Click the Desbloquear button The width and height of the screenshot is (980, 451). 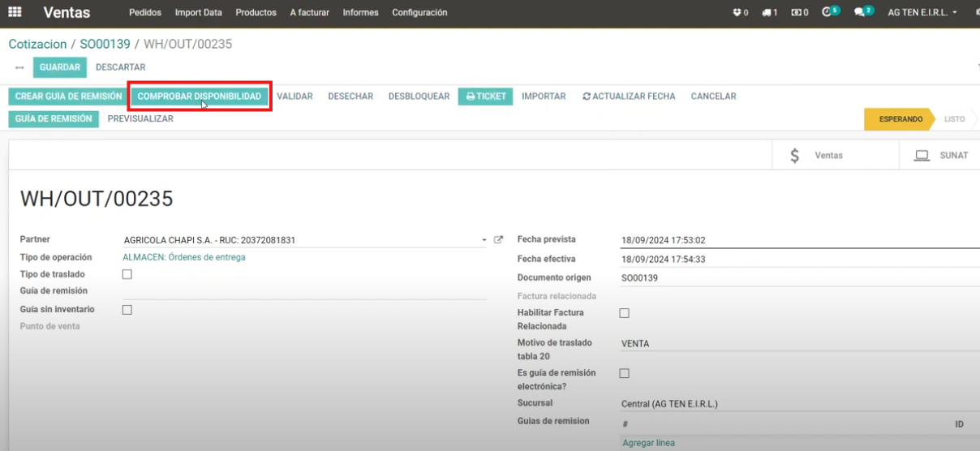[x=419, y=97]
